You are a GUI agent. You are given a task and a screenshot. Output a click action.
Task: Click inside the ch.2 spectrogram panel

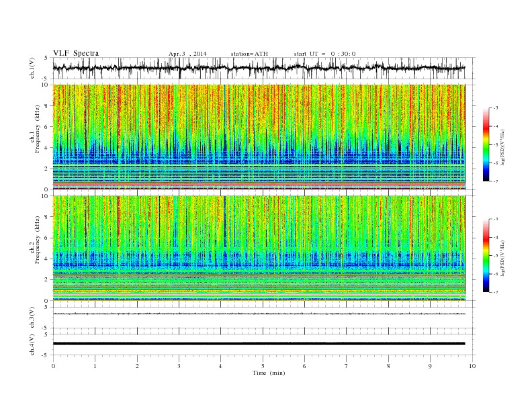click(259, 248)
